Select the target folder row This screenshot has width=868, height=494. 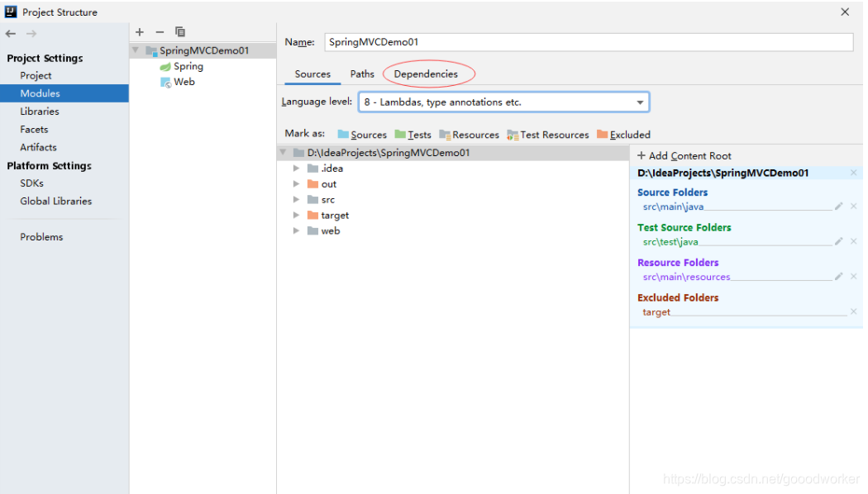453,215
